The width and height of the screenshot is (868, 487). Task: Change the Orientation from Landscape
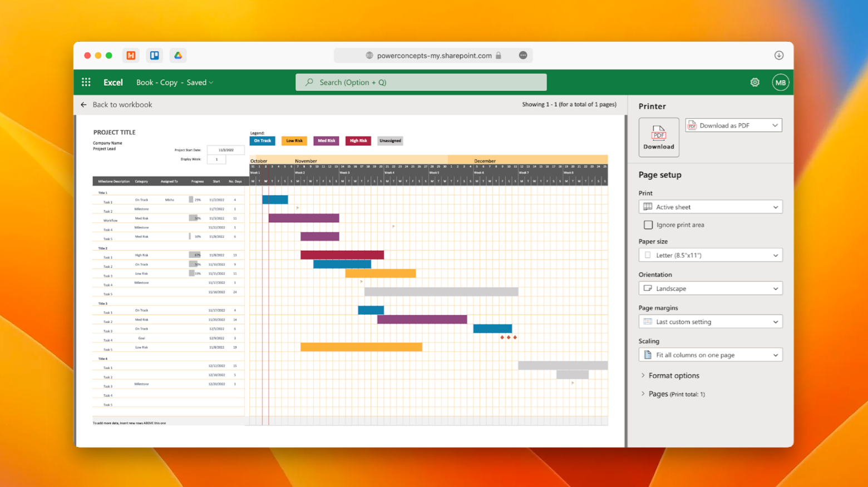710,288
